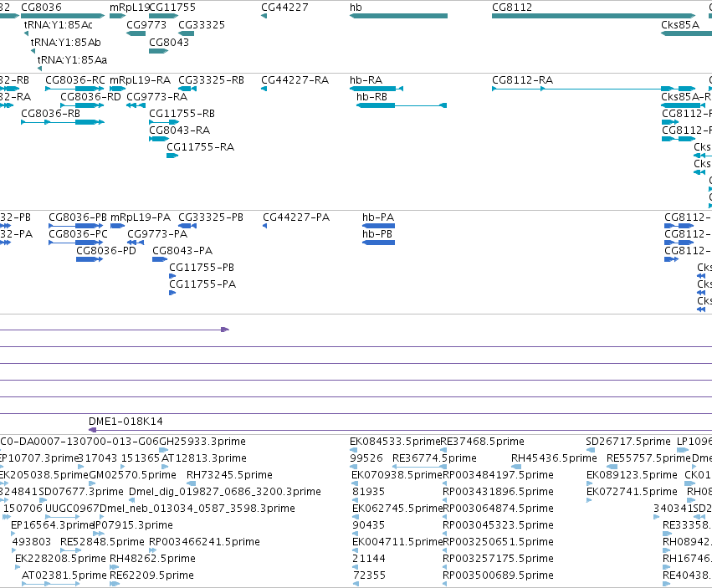Select the CG8036-RC transcript
This screenshot has height=588, width=712.
(x=75, y=89)
